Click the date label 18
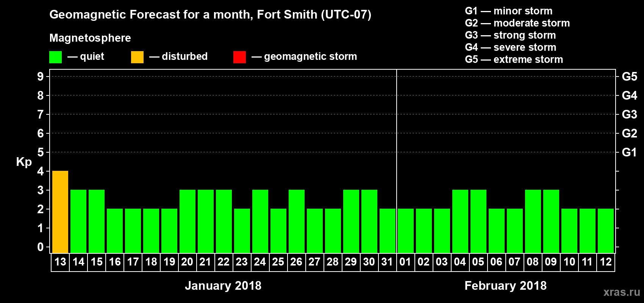 tap(151, 262)
